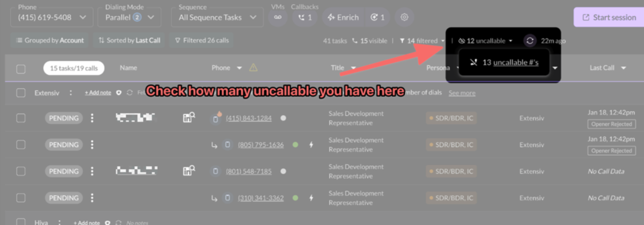Open the Sequence All Sequence Tasks dropdown
This screenshot has height=225, width=644.
click(218, 17)
